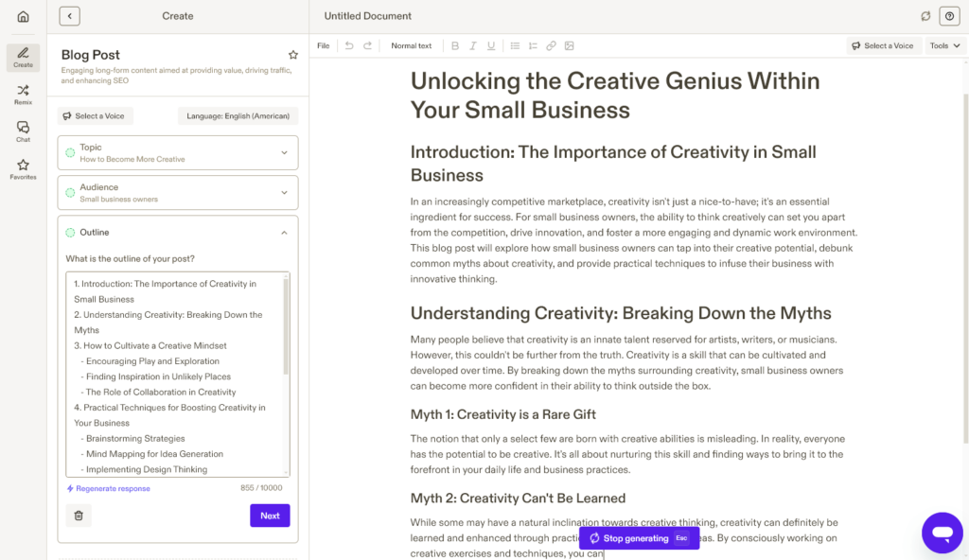
Task: Open the chat support bubble
Action: 942,533
